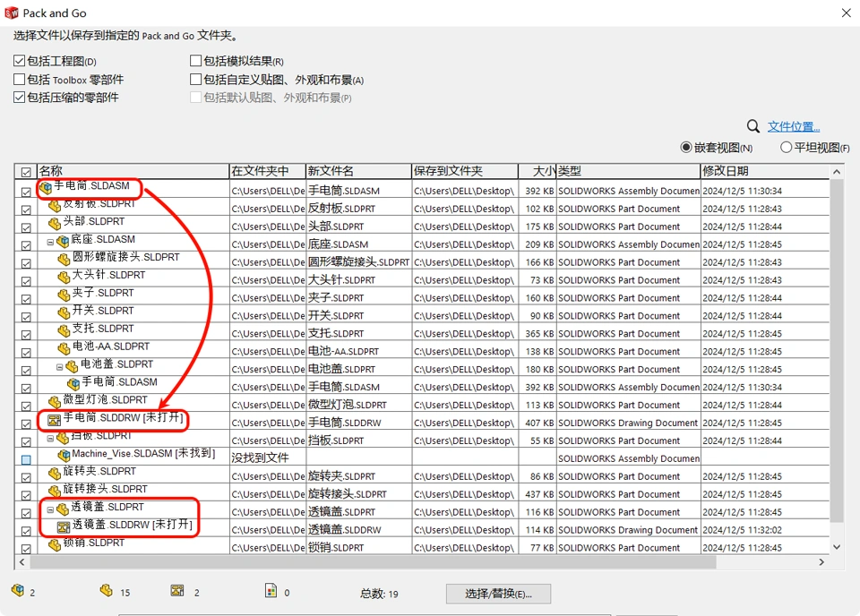The image size is (860, 616).
Task: Collapse the 透镜盖.SLDPRT tree node
Action: pyautogui.click(x=50, y=509)
